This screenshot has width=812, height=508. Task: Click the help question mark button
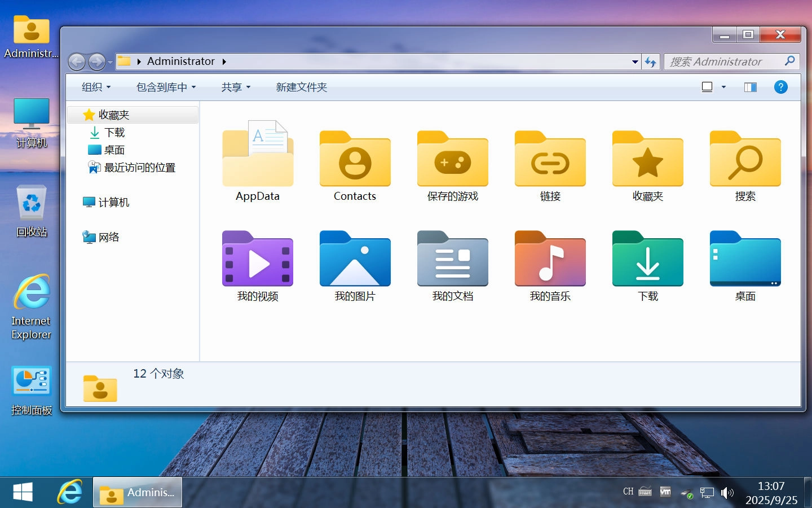780,87
